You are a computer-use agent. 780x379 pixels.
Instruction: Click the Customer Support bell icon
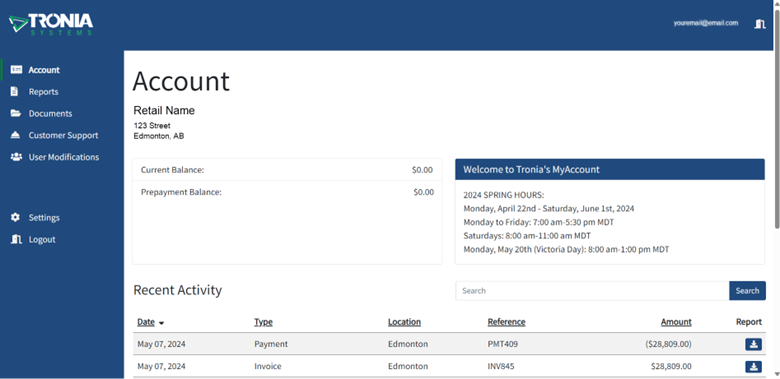[x=15, y=135]
